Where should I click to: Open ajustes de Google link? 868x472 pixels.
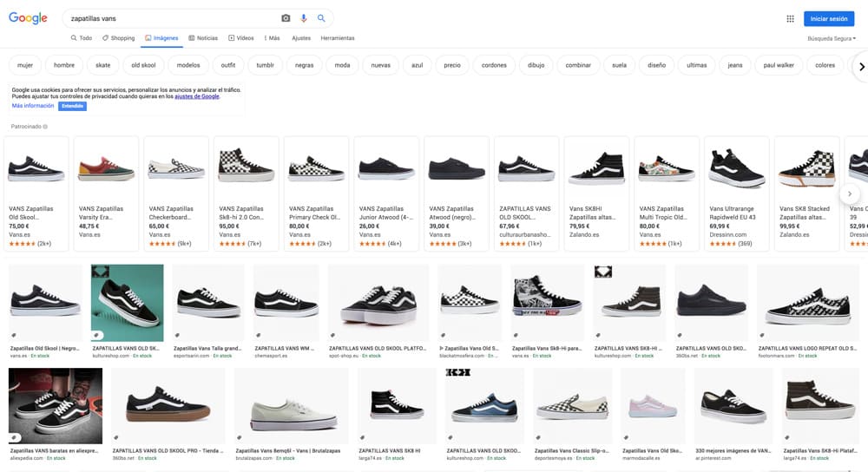[197, 96]
